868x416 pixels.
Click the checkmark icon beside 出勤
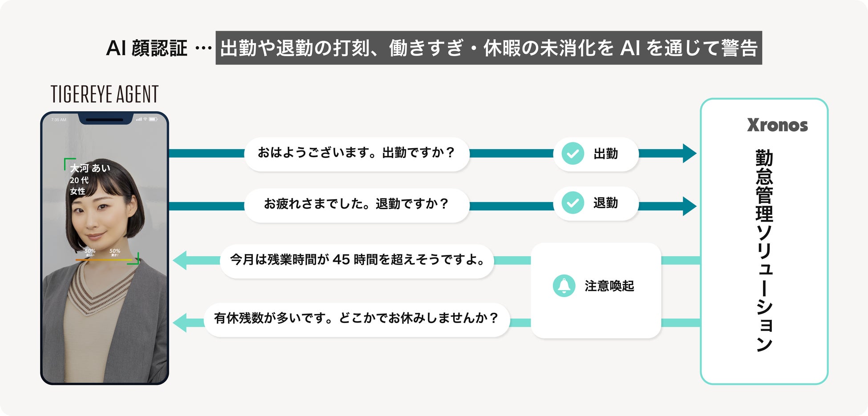(573, 153)
